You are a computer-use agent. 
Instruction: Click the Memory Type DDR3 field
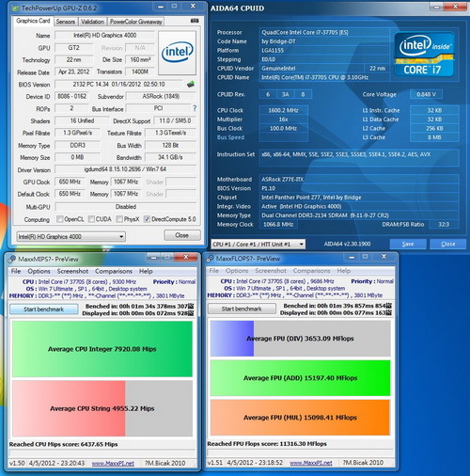pos(77,145)
